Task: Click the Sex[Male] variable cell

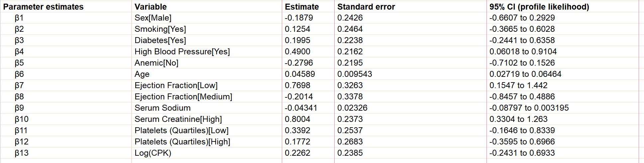Action: coord(153,18)
